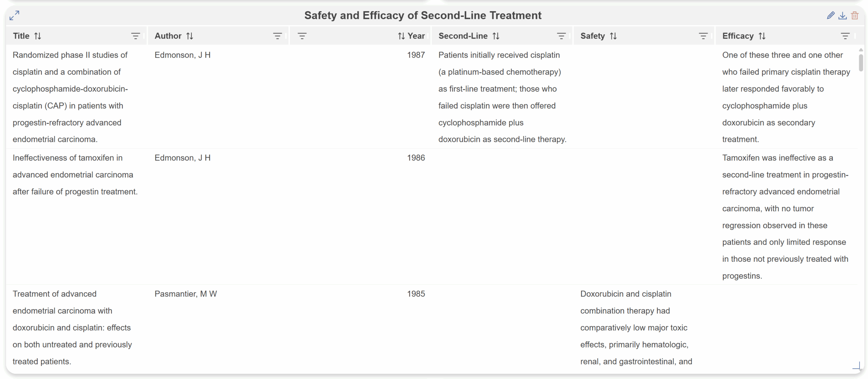Click the vertical table scrollbar
This screenshot has width=868, height=379.
click(x=861, y=63)
